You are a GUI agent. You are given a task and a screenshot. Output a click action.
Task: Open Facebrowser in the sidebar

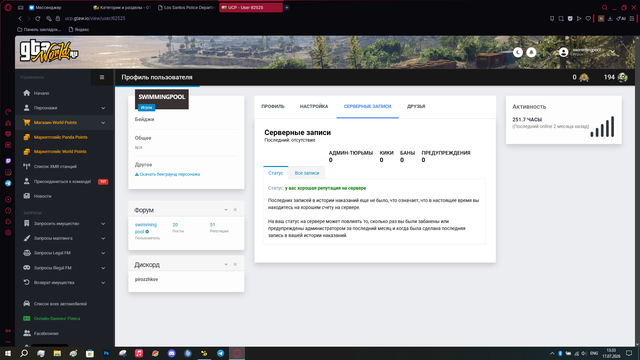(46, 333)
